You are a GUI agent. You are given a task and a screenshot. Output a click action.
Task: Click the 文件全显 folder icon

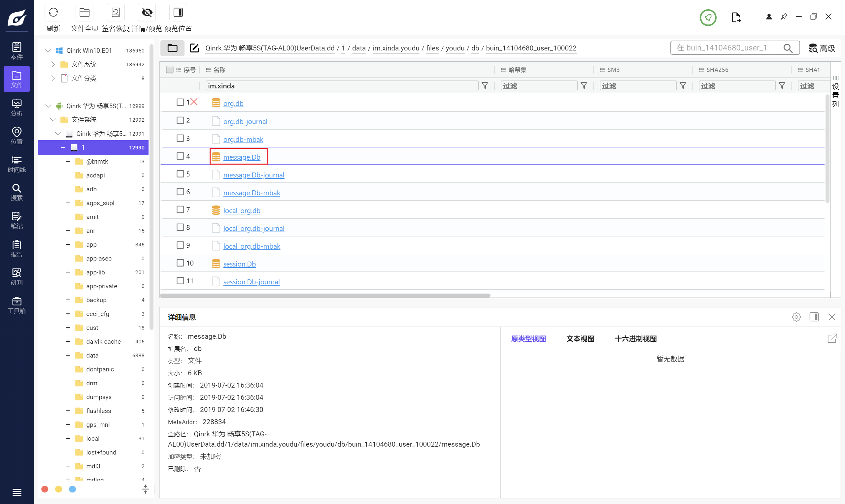coord(84,13)
